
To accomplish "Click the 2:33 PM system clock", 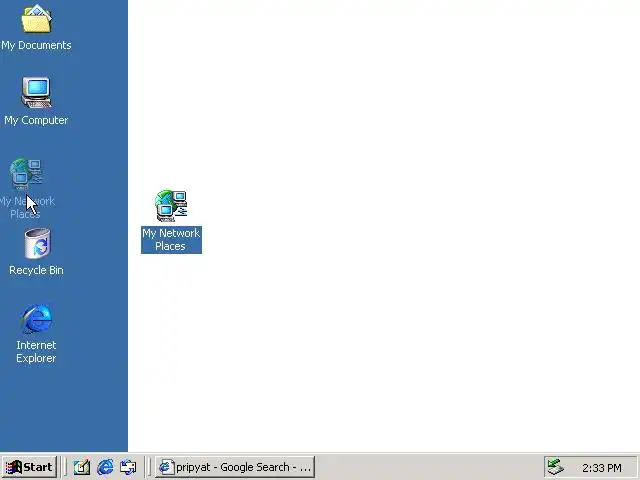I will pos(602,468).
